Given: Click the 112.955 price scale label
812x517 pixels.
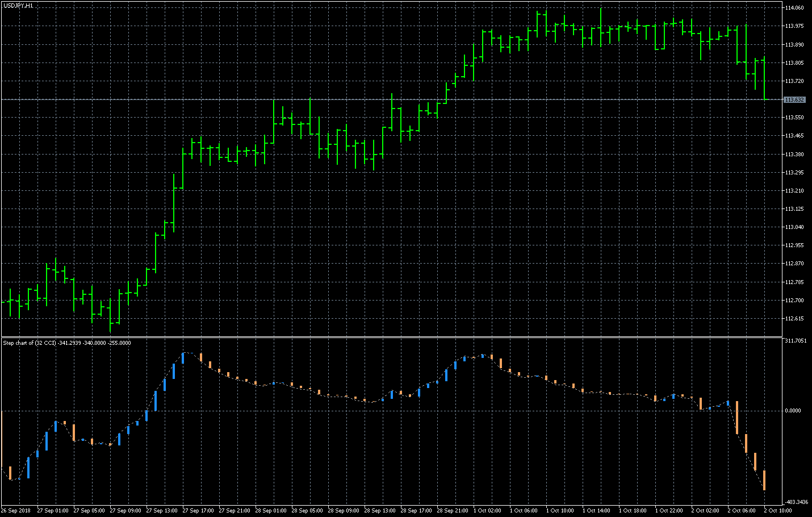Looking at the screenshot, I should (x=794, y=245).
